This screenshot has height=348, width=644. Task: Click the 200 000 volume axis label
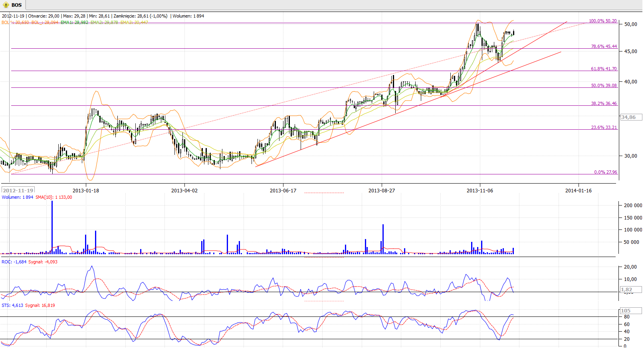click(633, 206)
